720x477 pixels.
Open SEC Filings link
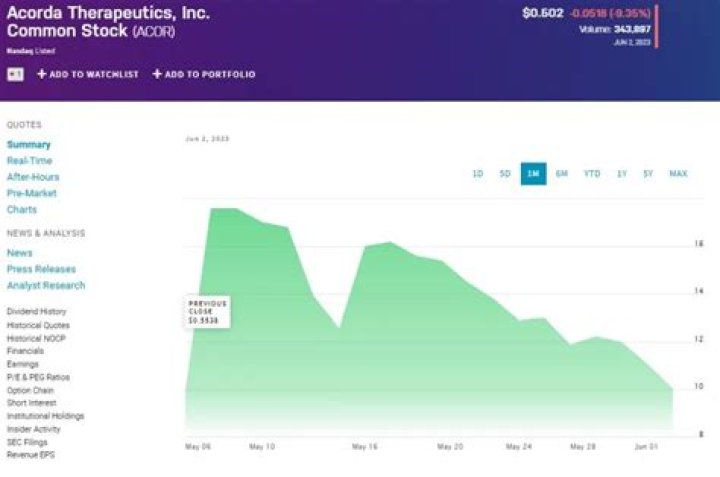[27, 442]
